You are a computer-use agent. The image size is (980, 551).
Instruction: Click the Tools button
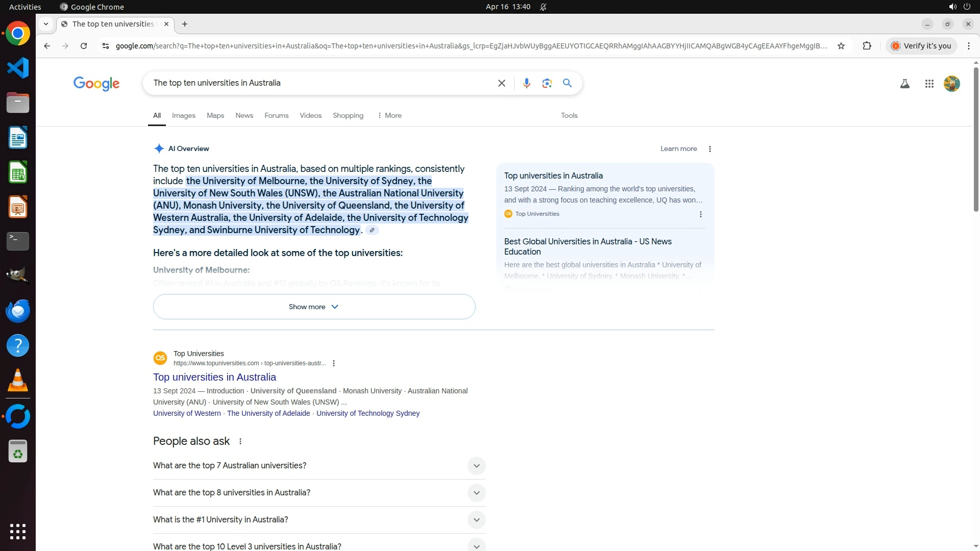click(x=569, y=116)
